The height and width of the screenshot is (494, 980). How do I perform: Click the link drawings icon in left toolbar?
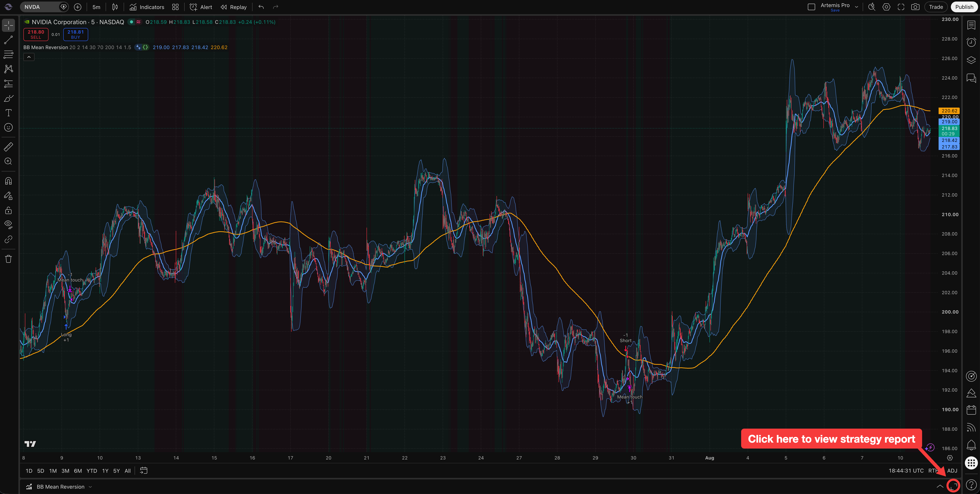point(8,239)
